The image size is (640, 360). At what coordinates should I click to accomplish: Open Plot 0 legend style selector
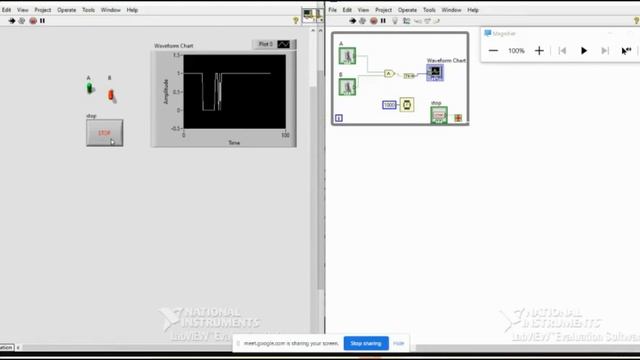284,44
